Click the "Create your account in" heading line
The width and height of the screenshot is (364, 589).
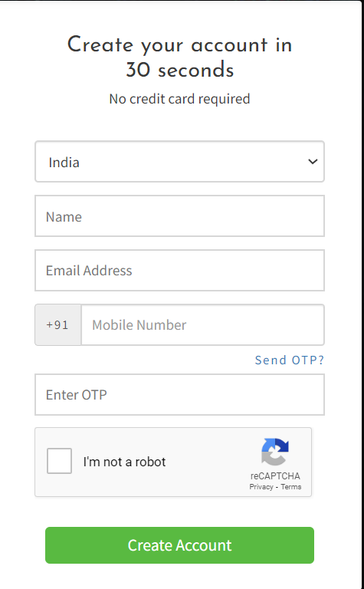(x=179, y=46)
